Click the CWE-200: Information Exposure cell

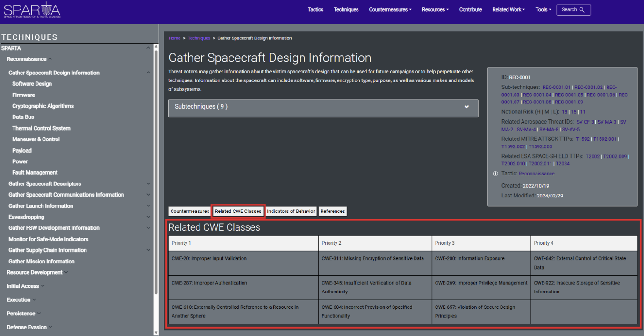coord(481,263)
